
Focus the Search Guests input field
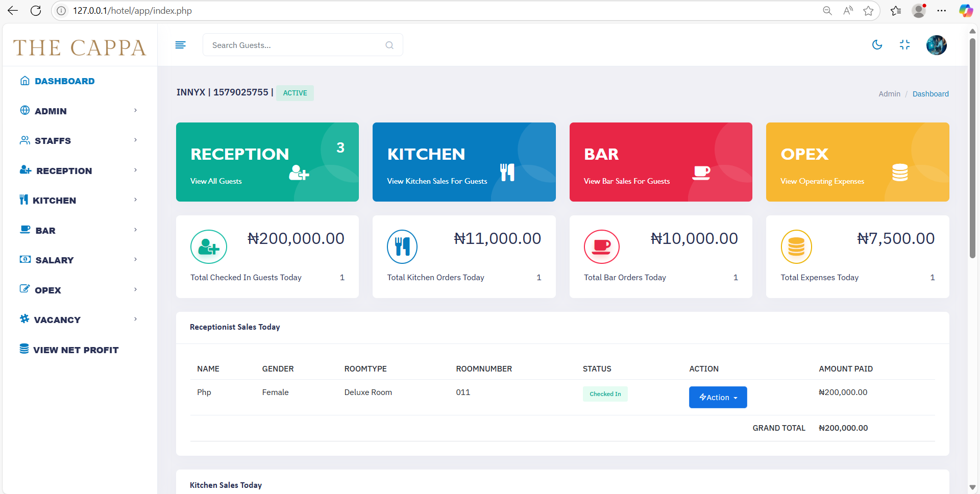click(296, 45)
